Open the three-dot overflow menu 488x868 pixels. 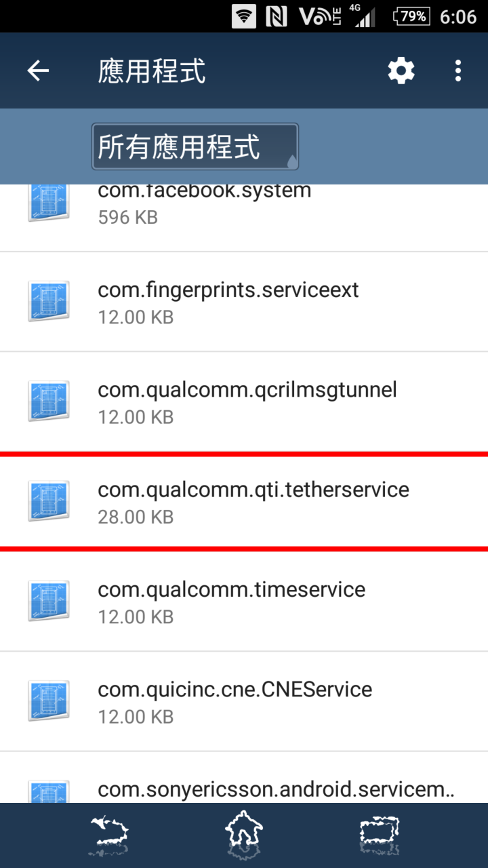point(459,71)
